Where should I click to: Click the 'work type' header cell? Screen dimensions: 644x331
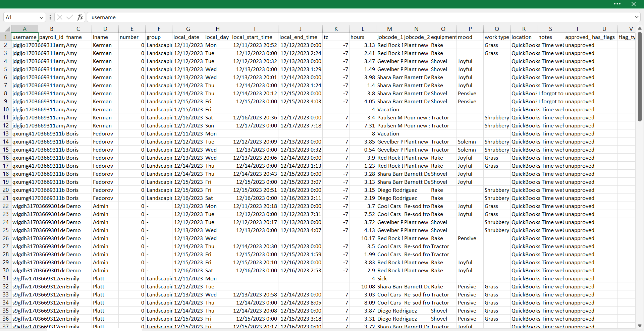click(x=497, y=37)
